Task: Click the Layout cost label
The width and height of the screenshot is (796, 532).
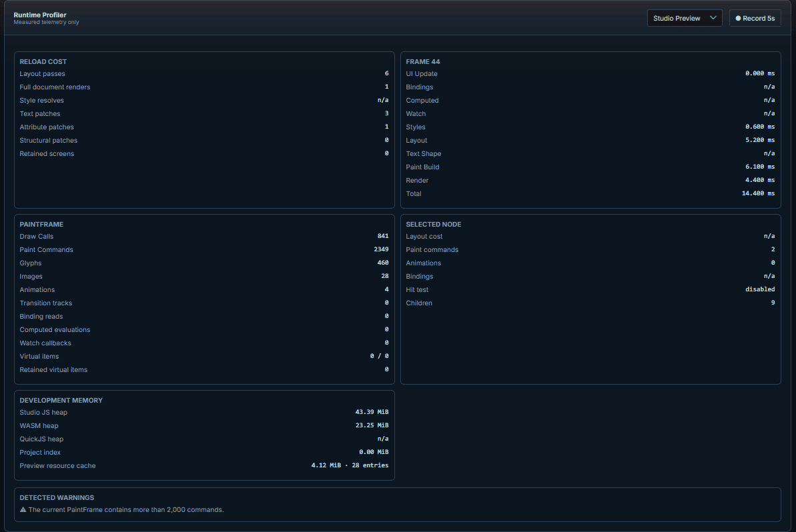Action: 424,236
